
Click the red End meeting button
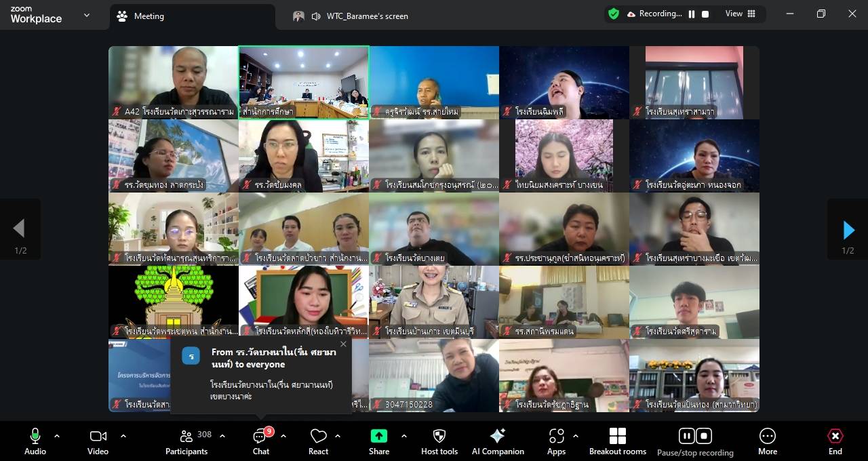pos(835,441)
